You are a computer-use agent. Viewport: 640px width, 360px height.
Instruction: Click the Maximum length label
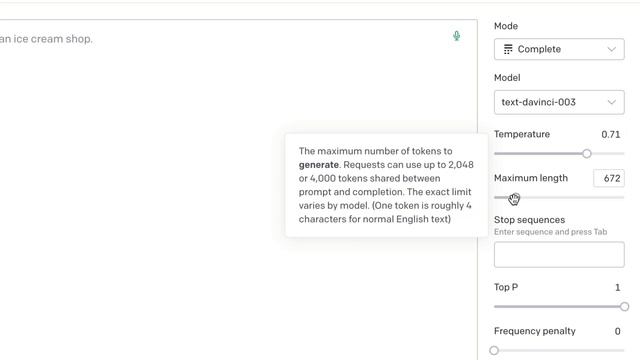point(531,178)
